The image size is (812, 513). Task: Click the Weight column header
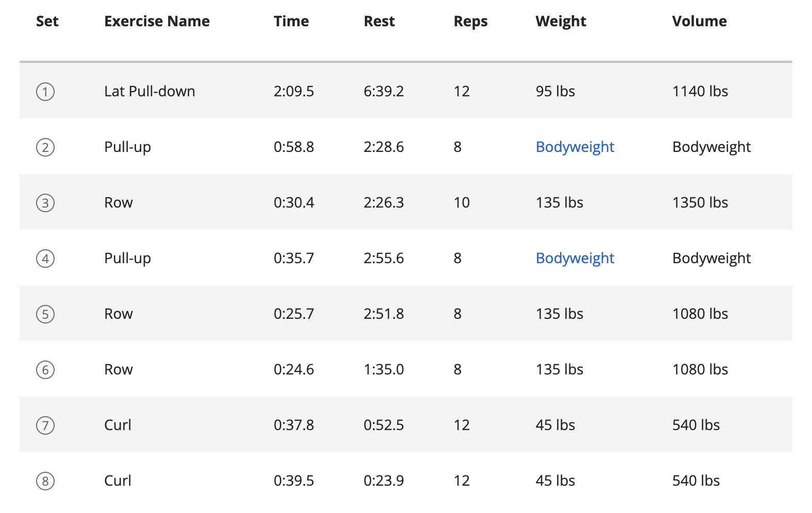(561, 22)
